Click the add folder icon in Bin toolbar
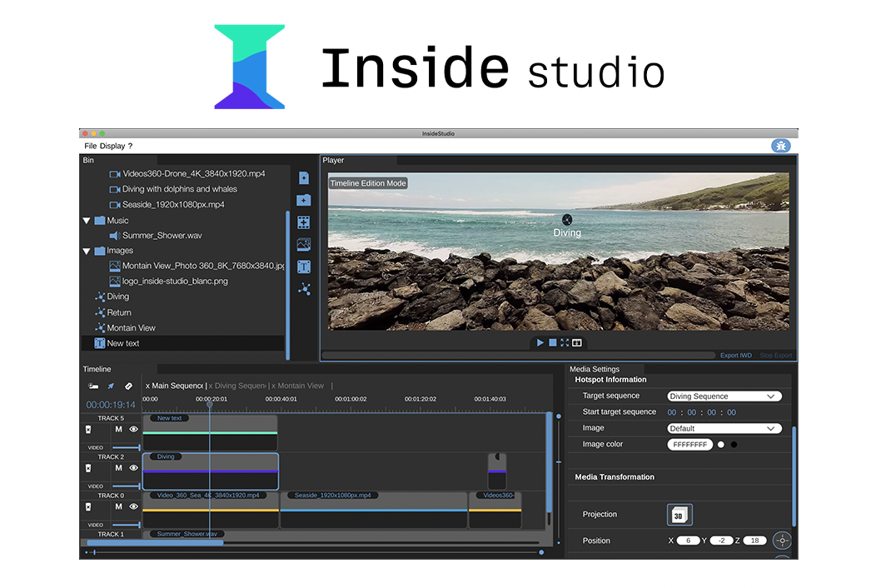Screen dimensions: 876x588 pyautogui.click(x=303, y=200)
